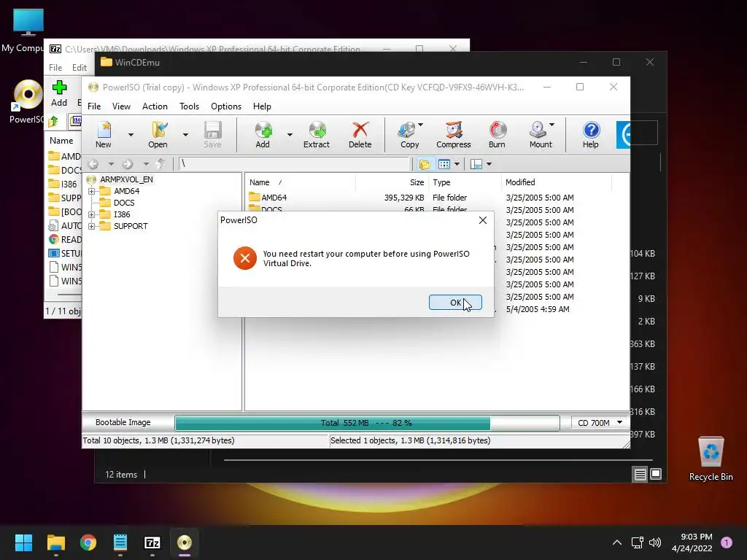The height and width of the screenshot is (560, 747).
Task: Click the volume tray icon
Action: pos(655,542)
